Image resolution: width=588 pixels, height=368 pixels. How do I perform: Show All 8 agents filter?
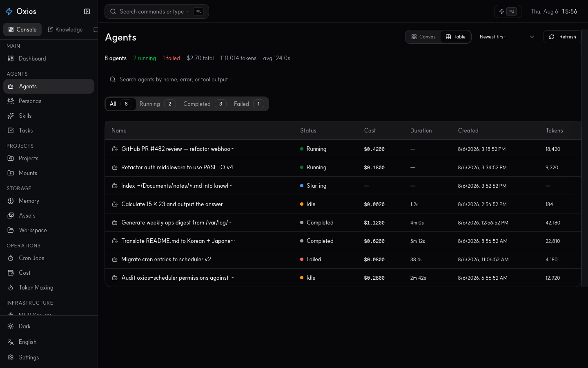tap(120, 104)
